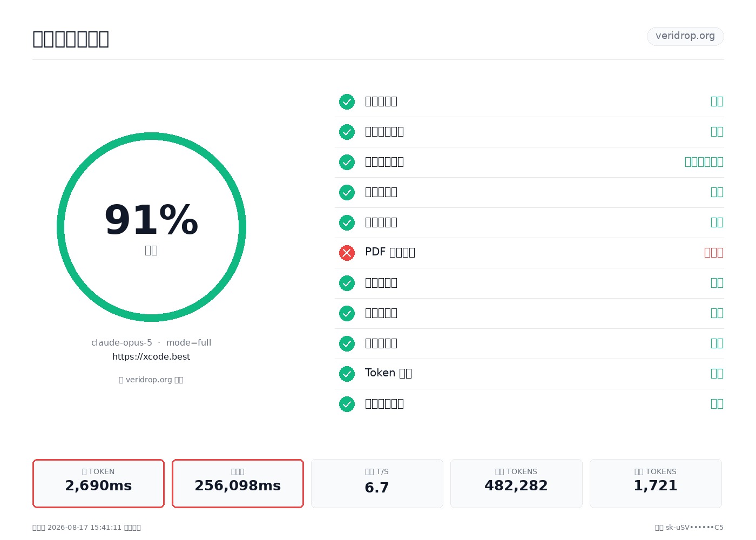756x540 pixels.
Task: Select the Token check row label
Action: 388,373
